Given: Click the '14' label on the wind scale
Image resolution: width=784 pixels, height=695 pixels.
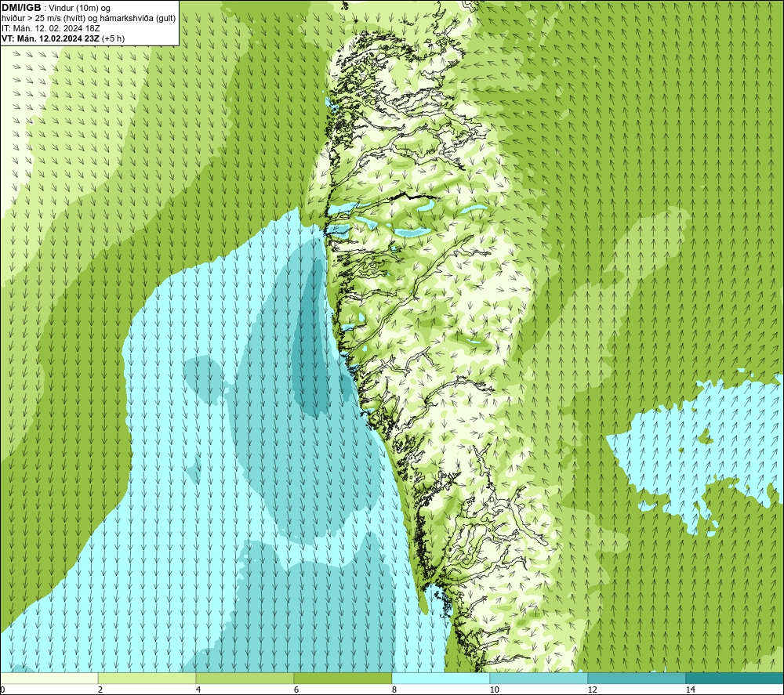Looking at the screenshot, I should coord(690,690).
